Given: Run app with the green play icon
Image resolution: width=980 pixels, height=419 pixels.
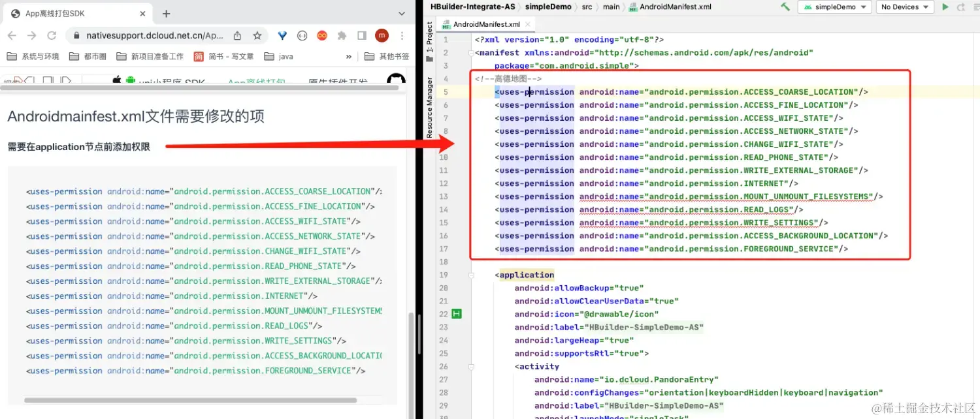Looking at the screenshot, I should (945, 7).
